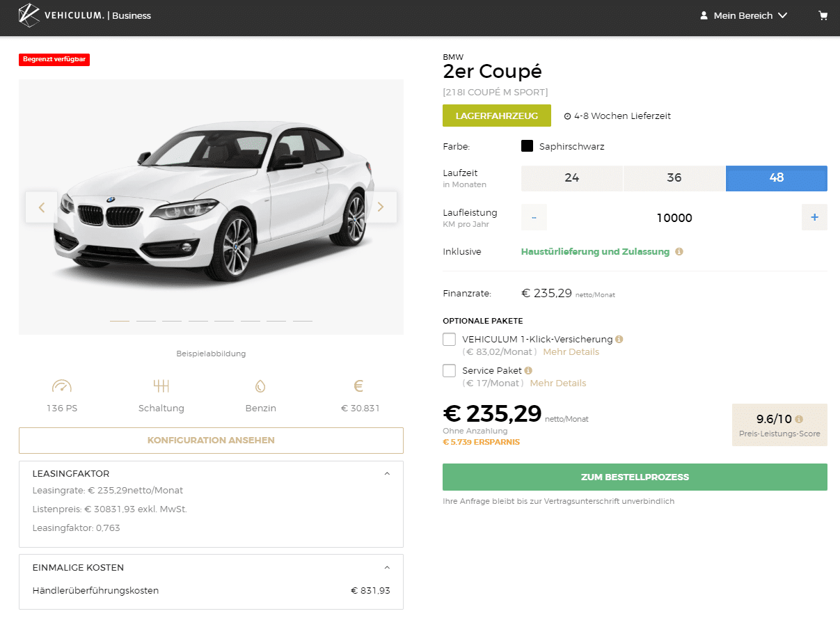
Task: Click Zum Bestellprozess button
Action: [x=635, y=477]
